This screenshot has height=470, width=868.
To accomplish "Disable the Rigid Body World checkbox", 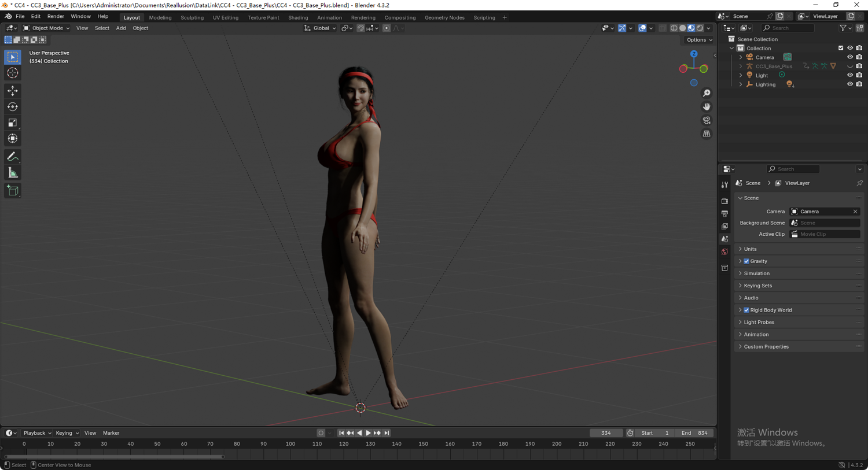I will pyautogui.click(x=746, y=310).
